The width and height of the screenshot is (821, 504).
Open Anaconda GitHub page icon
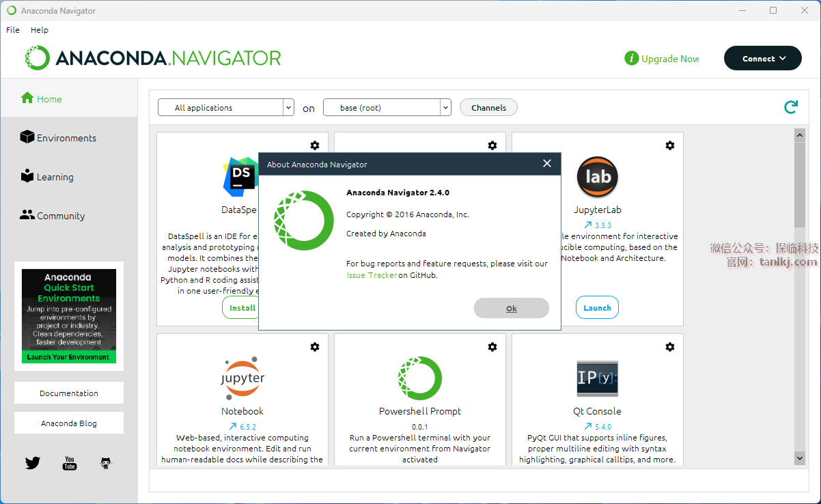point(106,463)
